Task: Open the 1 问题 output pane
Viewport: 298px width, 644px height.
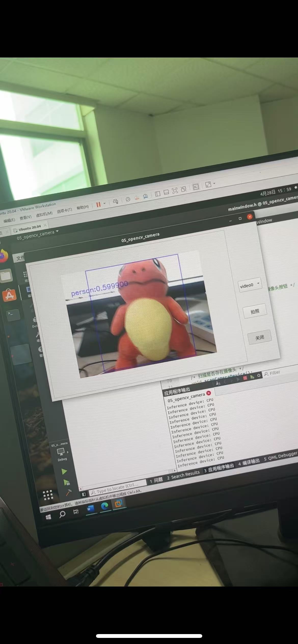Action: point(156,480)
